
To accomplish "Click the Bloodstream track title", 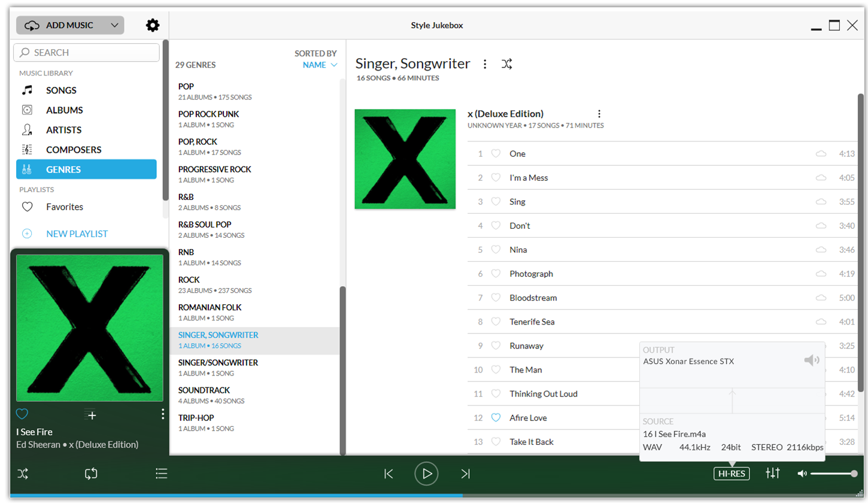I will (533, 298).
